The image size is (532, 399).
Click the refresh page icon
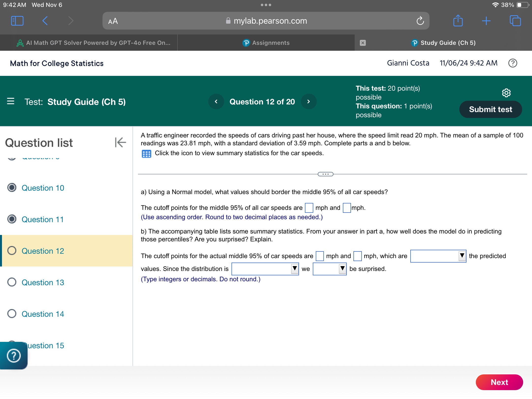pyautogui.click(x=420, y=20)
